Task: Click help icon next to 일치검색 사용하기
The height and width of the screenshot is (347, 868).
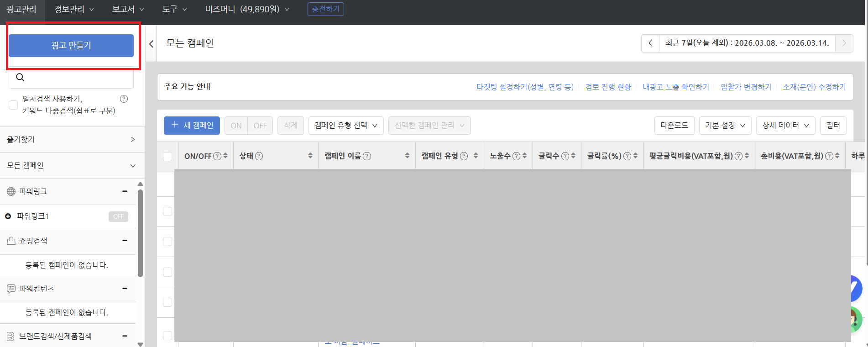Action: (124, 99)
